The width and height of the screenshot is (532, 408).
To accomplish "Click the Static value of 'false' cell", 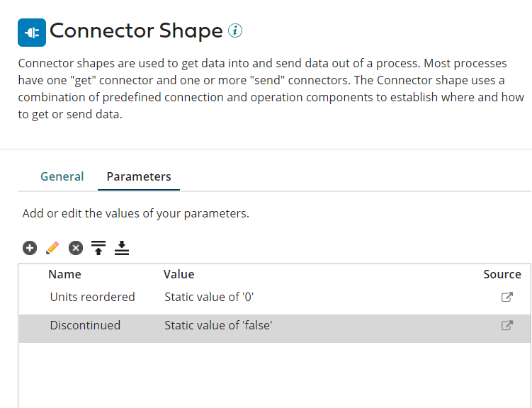I will click(218, 326).
